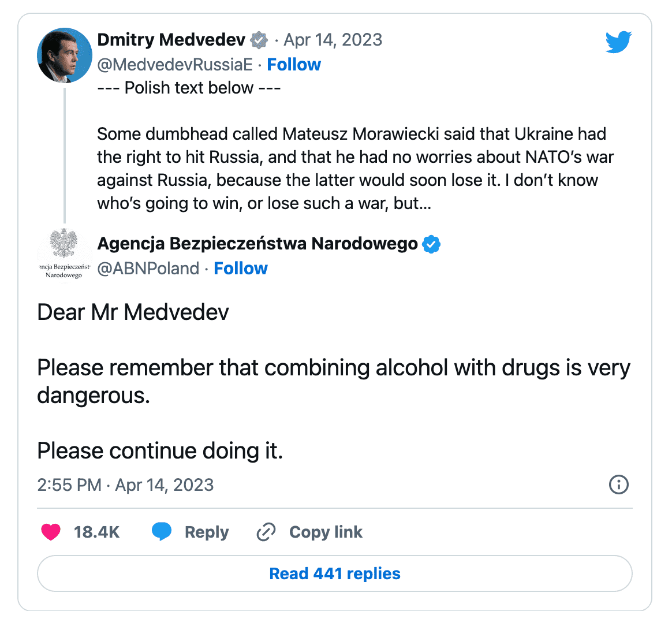Click the Twitter bird logo
This screenshot has width=672, height=626.
click(x=618, y=42)
